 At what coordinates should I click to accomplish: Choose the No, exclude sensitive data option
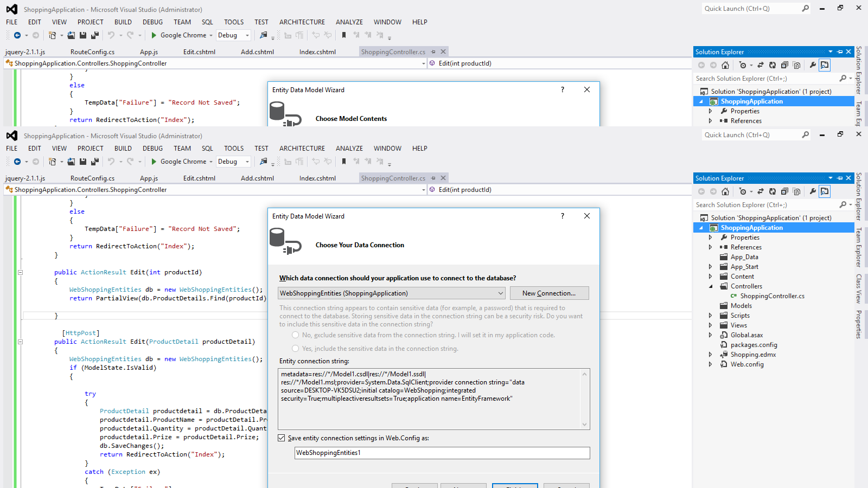[x=295, y=335]
